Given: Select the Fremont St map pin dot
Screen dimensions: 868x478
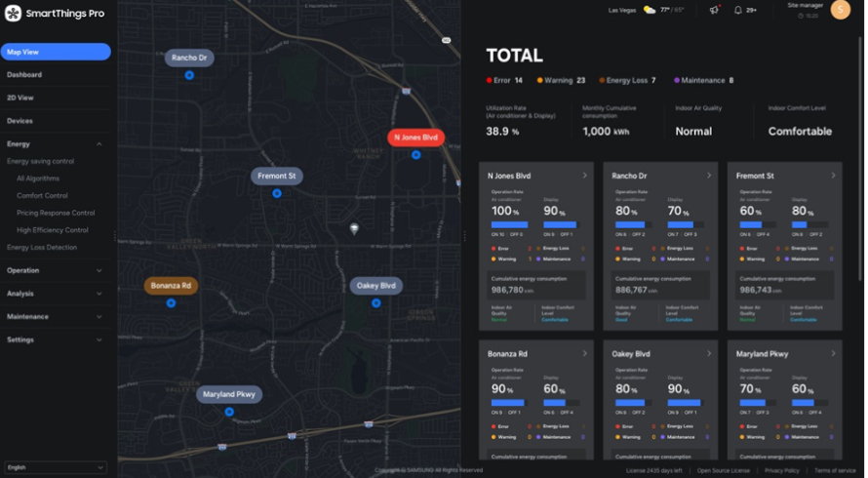Looking at the screenshot, I should click(x=277, y=193).
